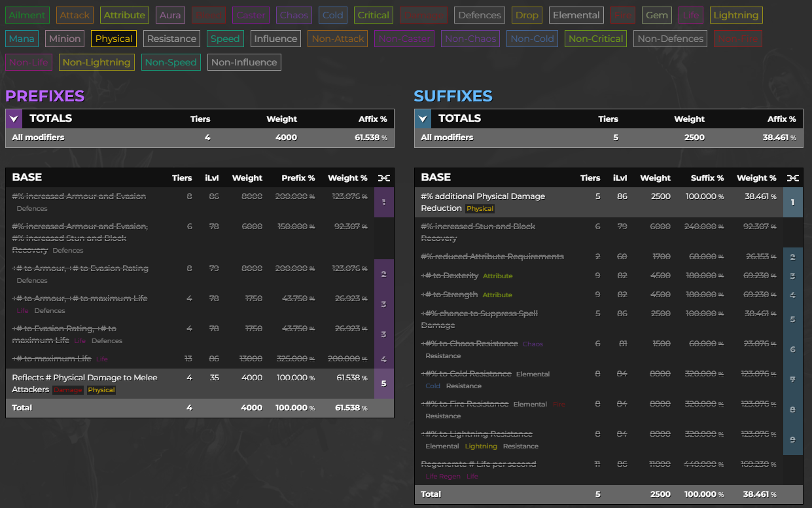The width and height of the screenshot is (812, 508).
Task: Toggle the Gem tag filter
Action: coord(656,15)
